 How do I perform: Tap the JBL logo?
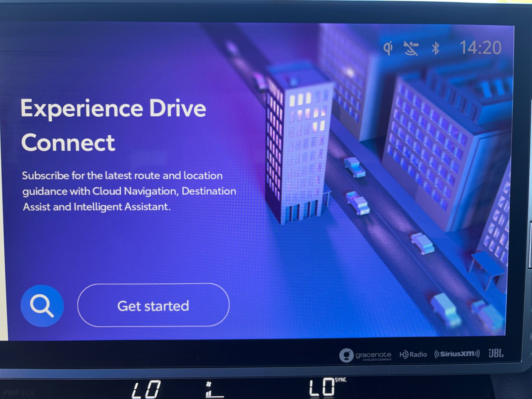pyautogui.click(x=496, y=353)
